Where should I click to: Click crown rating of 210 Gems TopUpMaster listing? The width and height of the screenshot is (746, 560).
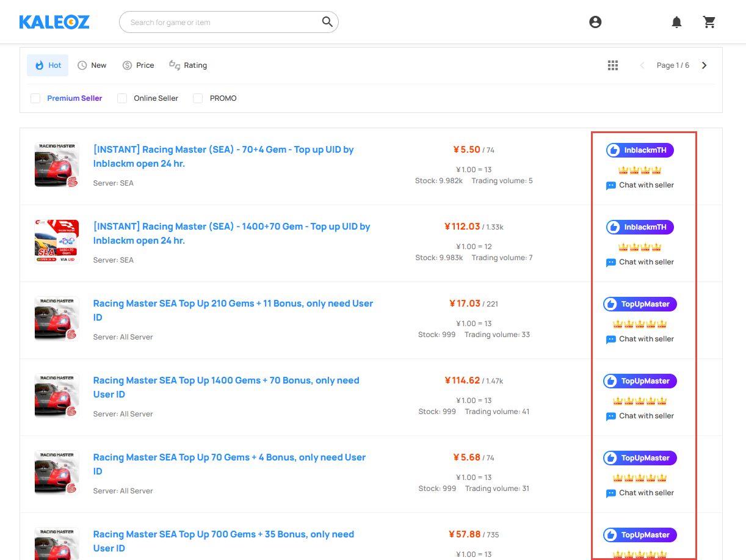[640, 324]
